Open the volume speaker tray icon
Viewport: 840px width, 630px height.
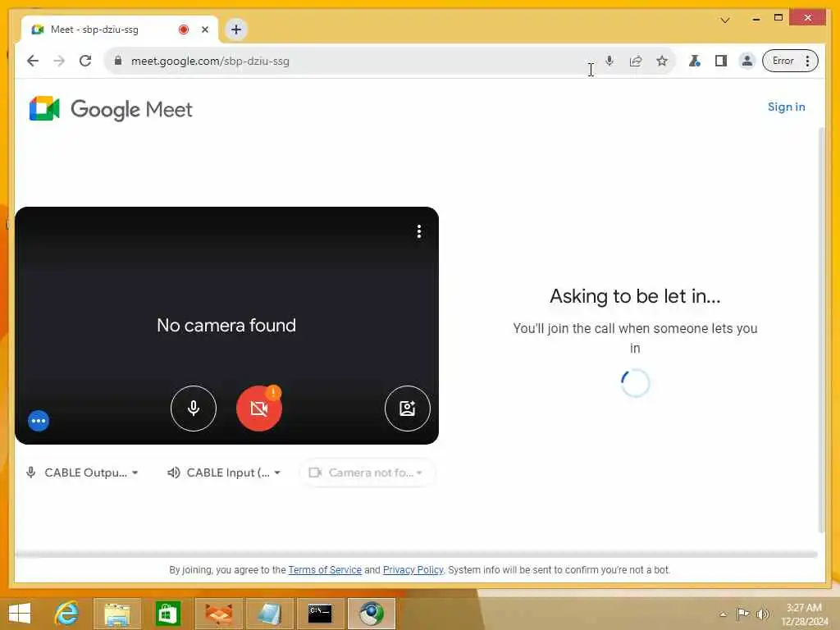coord(762,614)
